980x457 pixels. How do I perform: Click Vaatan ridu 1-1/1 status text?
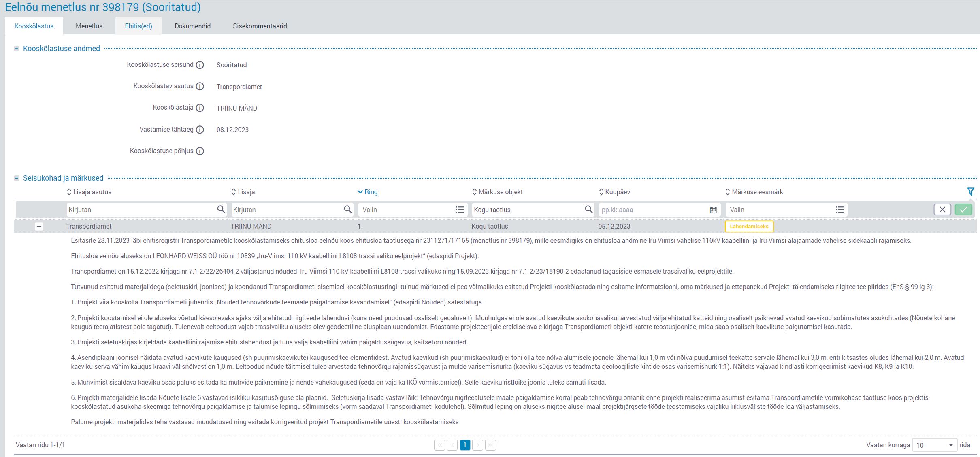(40, 445)
